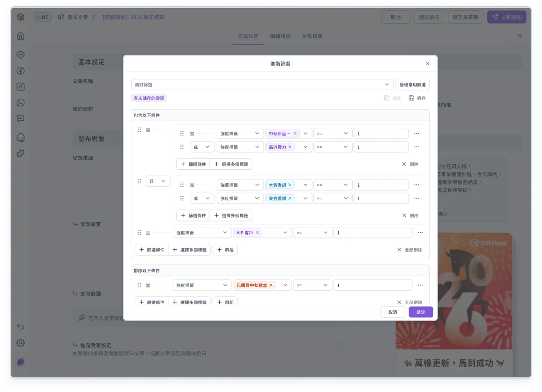Viewport: 542px width, 392px height.
Task: Click 儲存為草稿 button
Action: [x=465, y=17]
